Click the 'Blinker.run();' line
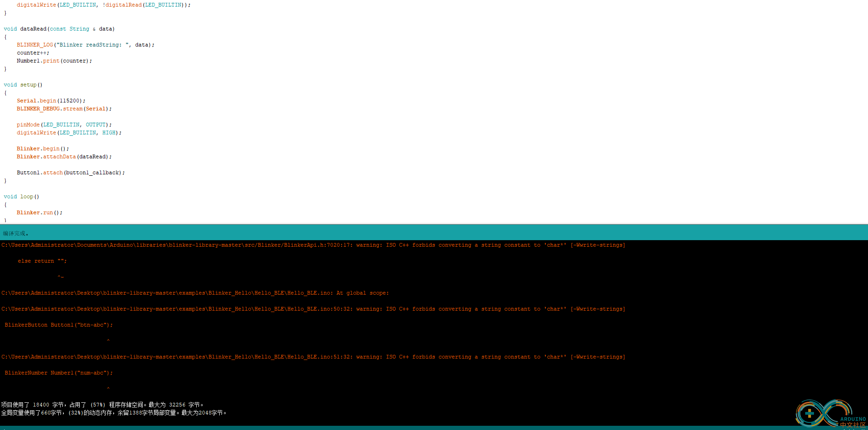 (39, 212)
